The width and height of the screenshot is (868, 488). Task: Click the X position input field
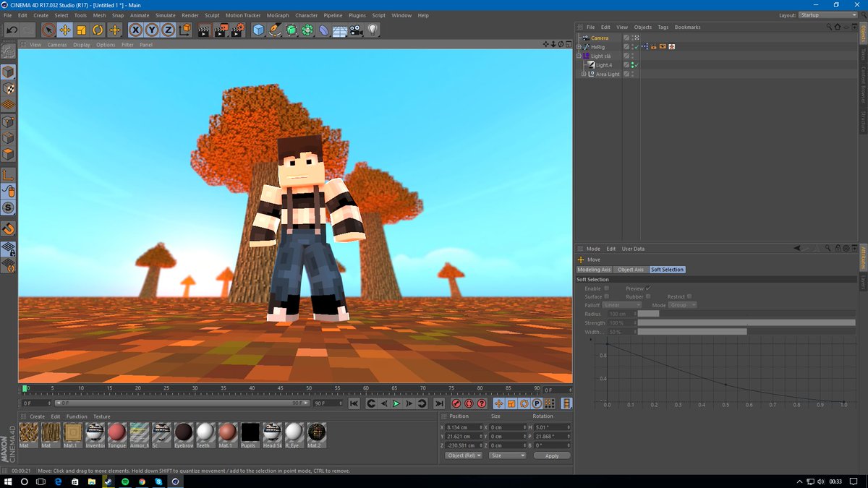tap(464, 427)
